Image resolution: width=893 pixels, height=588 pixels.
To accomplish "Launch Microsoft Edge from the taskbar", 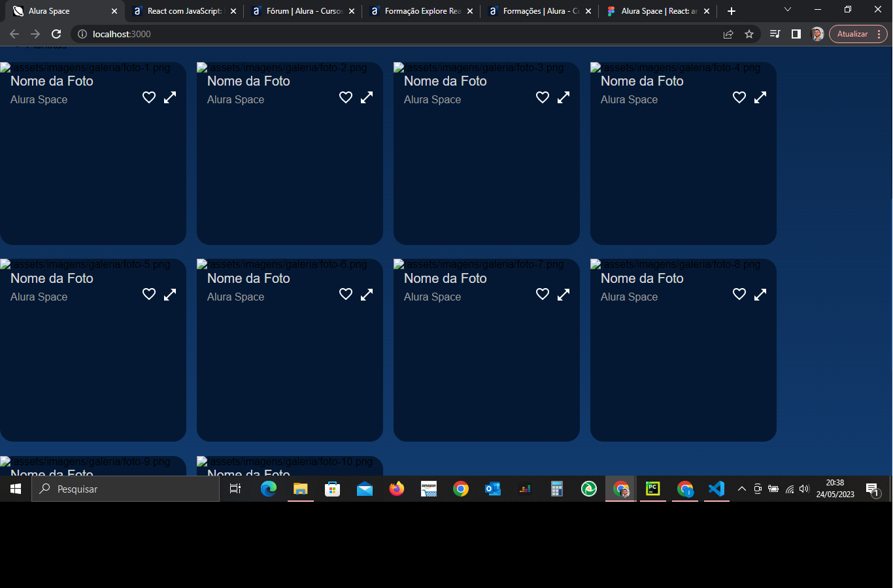I will point(269,489).
